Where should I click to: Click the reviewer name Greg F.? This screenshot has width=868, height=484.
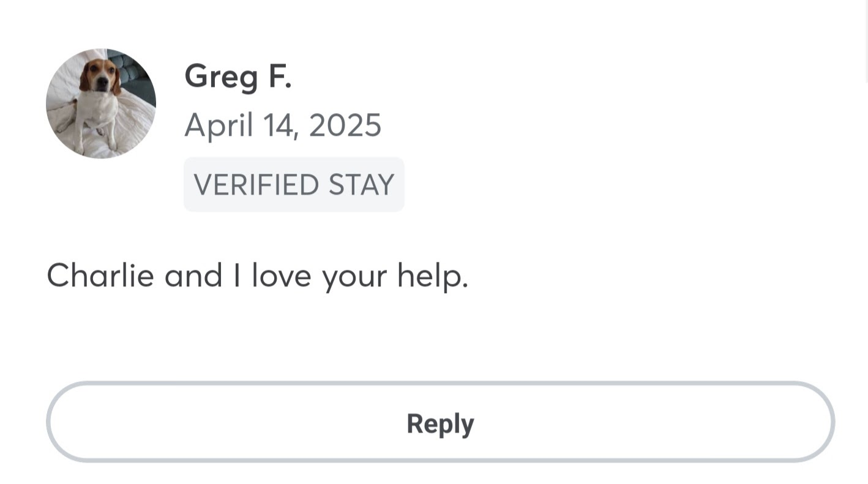point(238,77)
